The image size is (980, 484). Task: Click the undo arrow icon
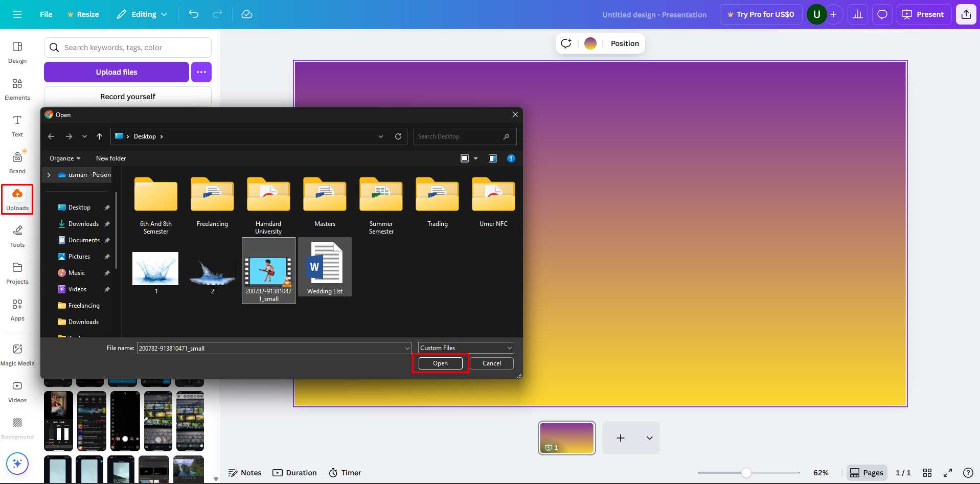(x=193, y=14)
